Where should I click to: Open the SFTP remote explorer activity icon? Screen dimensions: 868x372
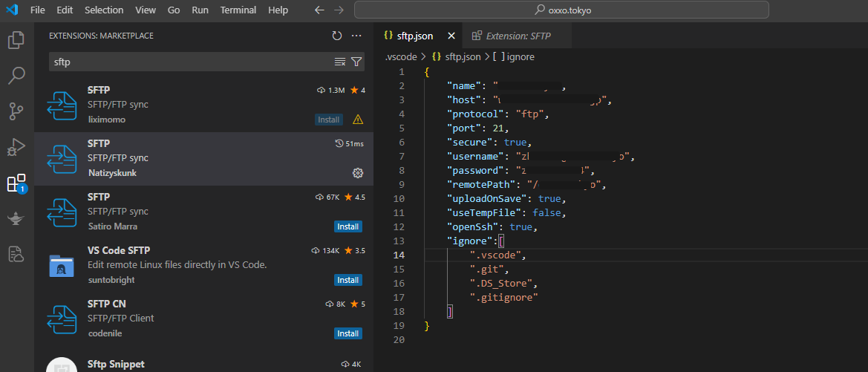pyautogui.click(x=16, y=254)
